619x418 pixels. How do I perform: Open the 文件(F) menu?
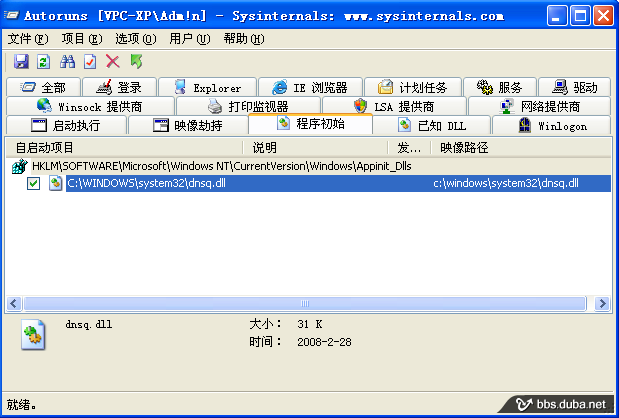(28, 39)
